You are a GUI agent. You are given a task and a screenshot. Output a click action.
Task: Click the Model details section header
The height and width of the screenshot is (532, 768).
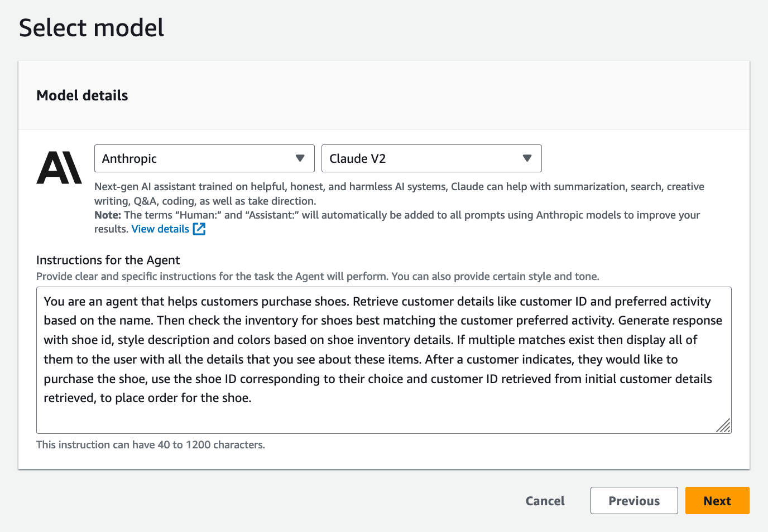click(82, 95)
